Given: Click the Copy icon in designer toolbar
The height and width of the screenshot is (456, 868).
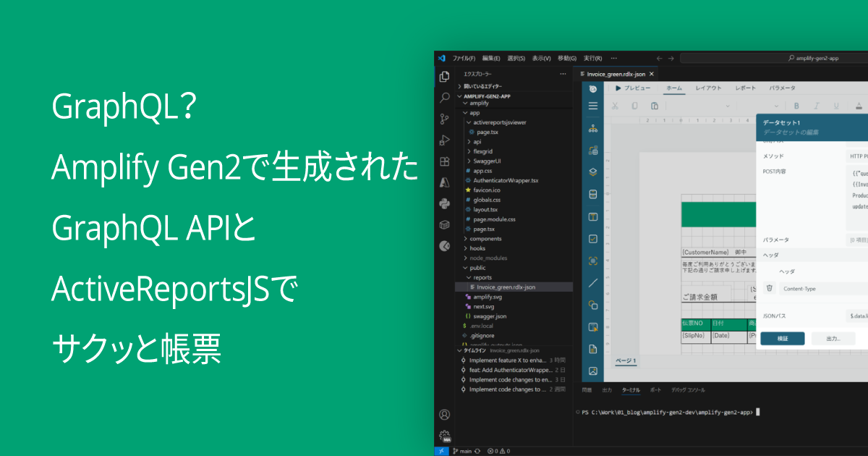Looking at the screenshot, I should tap(634, 106).
